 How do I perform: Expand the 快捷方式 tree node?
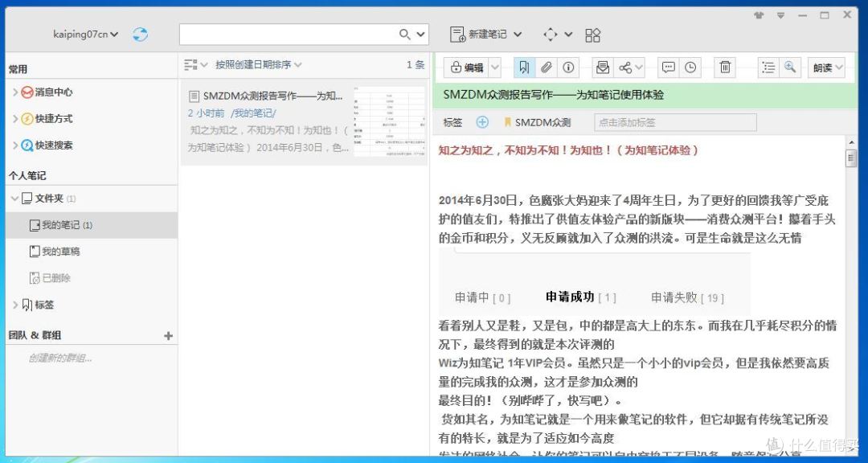pos(15,119)
